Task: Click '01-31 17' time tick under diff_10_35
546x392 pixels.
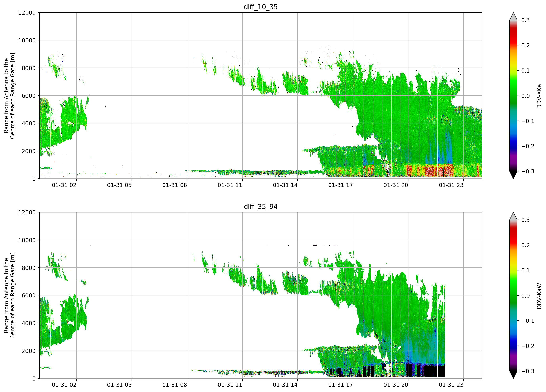Action: (x=340, y=185)
